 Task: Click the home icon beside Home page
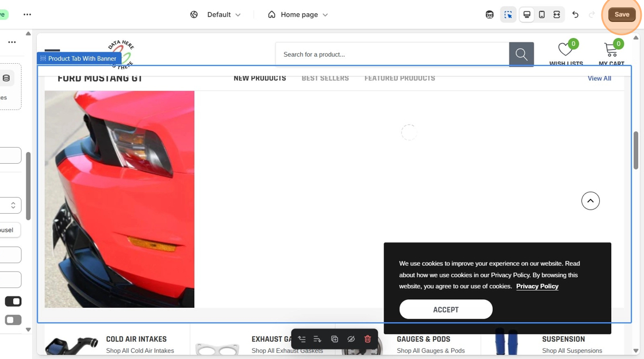coord(271,15)
